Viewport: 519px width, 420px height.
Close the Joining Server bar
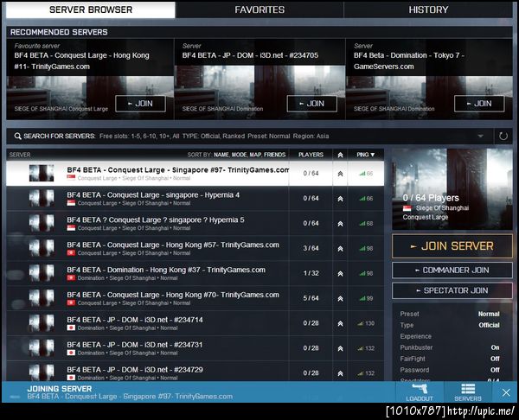pos(506,392)
